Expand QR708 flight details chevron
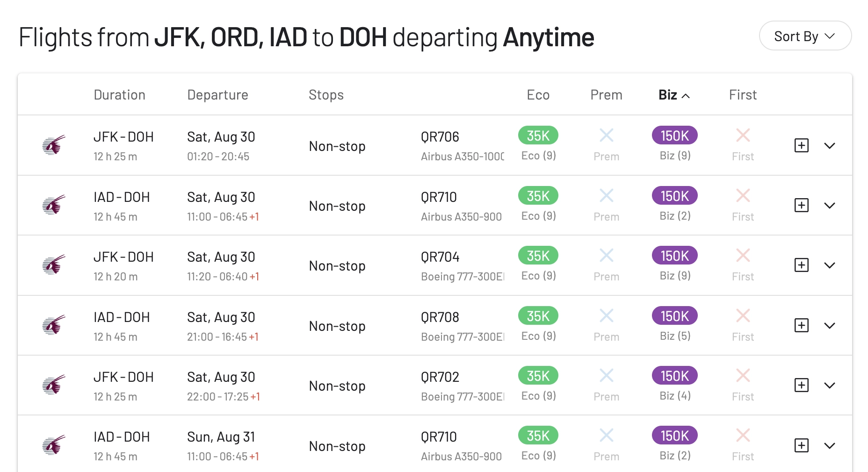Screen dimensions: 868x472 pos(830,325)
